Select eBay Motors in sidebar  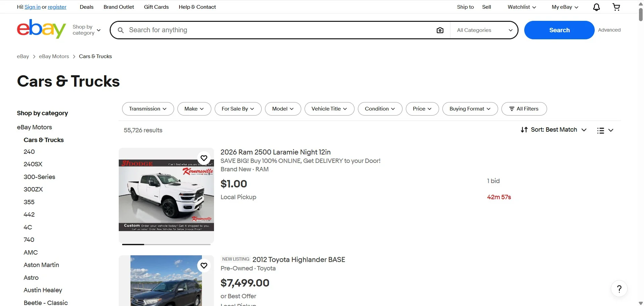35,127
